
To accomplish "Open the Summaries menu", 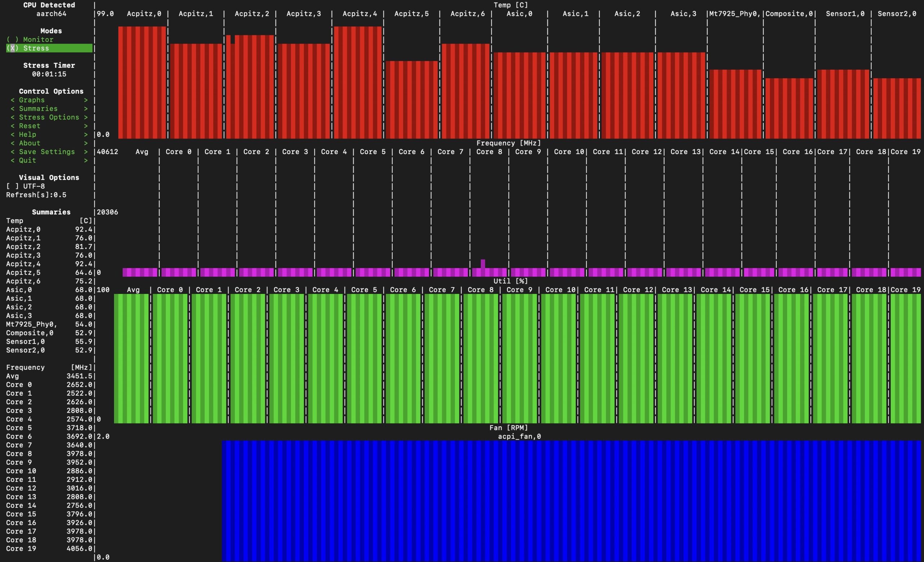I will 38,109.
